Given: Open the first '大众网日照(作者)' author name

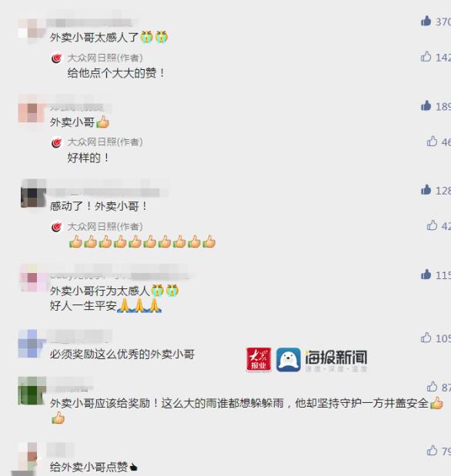Looking at the screenshot, I should [105, 58].
